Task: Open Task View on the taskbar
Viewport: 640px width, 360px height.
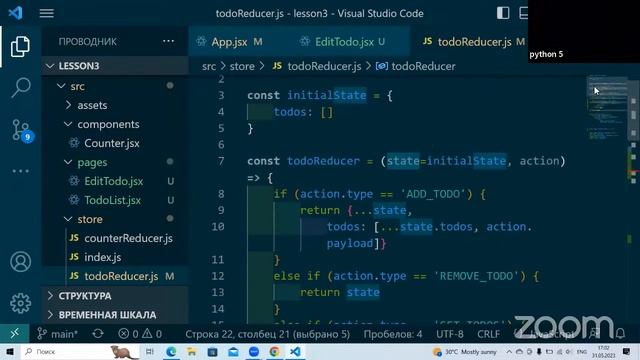Action: tap(150, 351)
